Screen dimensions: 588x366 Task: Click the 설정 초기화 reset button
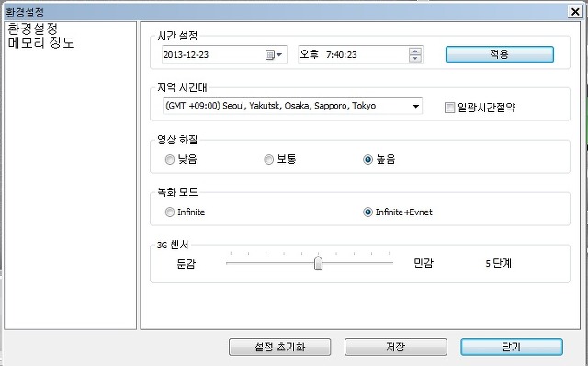[279, 347]
